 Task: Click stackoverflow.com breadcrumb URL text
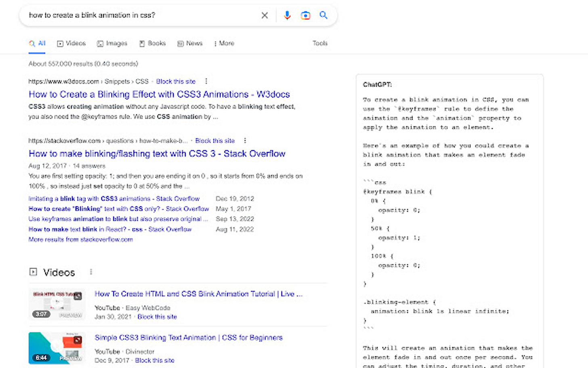(108, 141)
